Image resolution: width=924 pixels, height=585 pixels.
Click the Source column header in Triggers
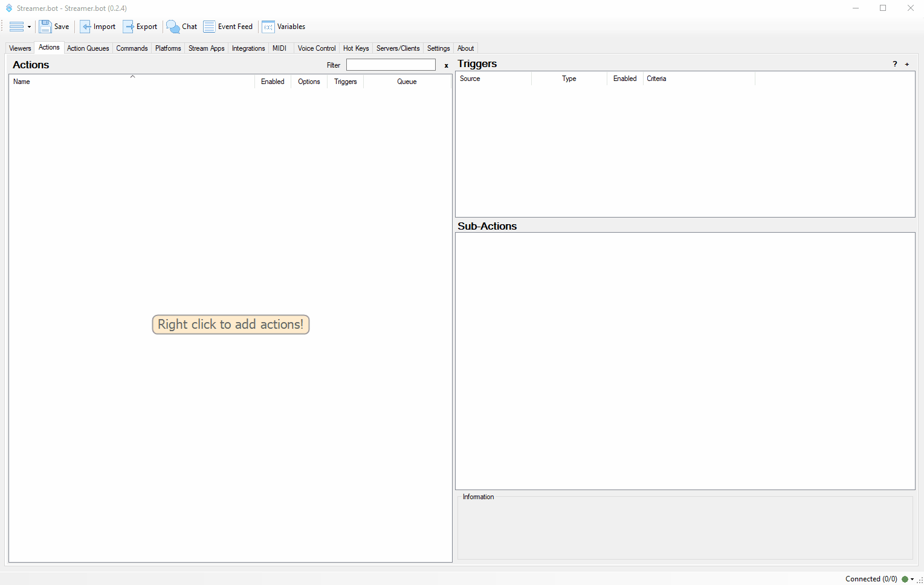pyautogui.click(x=470, y=79)
